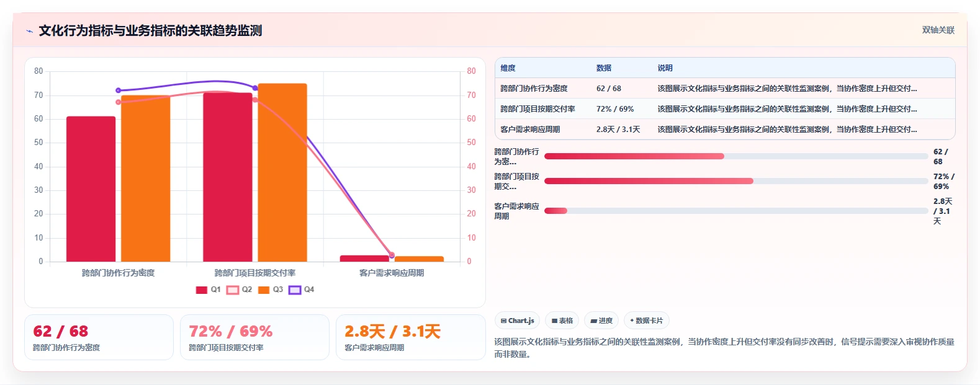Screen dimensions: 980x385
Task: Toggle the Q4 legend swatch
Action: pyautogui.click(x=295, y=290)
